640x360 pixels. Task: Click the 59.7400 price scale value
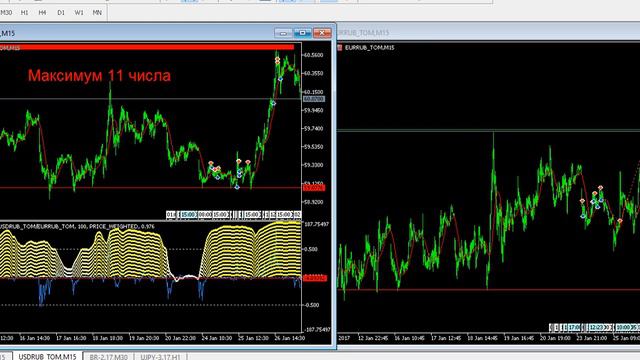[x=313, y=129]
